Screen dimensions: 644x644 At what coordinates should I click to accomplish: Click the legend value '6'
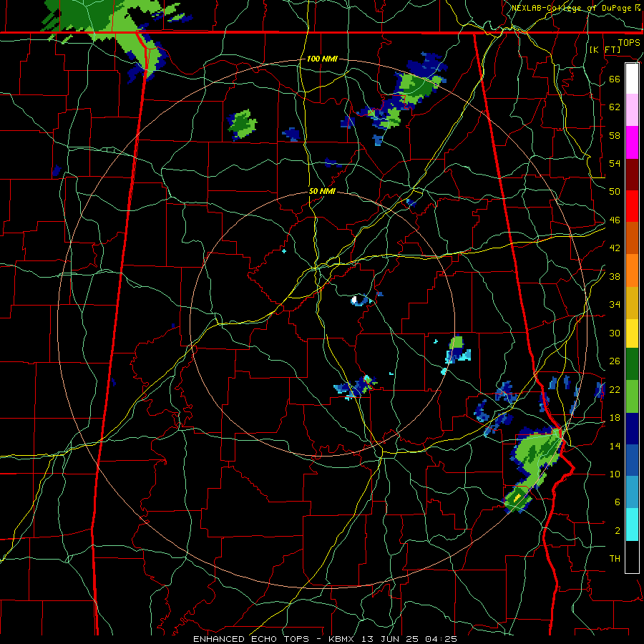tap(617, 502)
